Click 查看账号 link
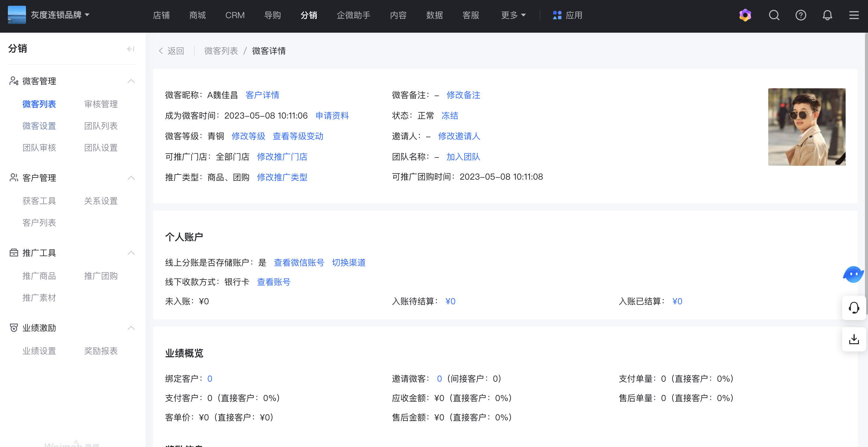868x447 pixels. (x=274, y=282)
